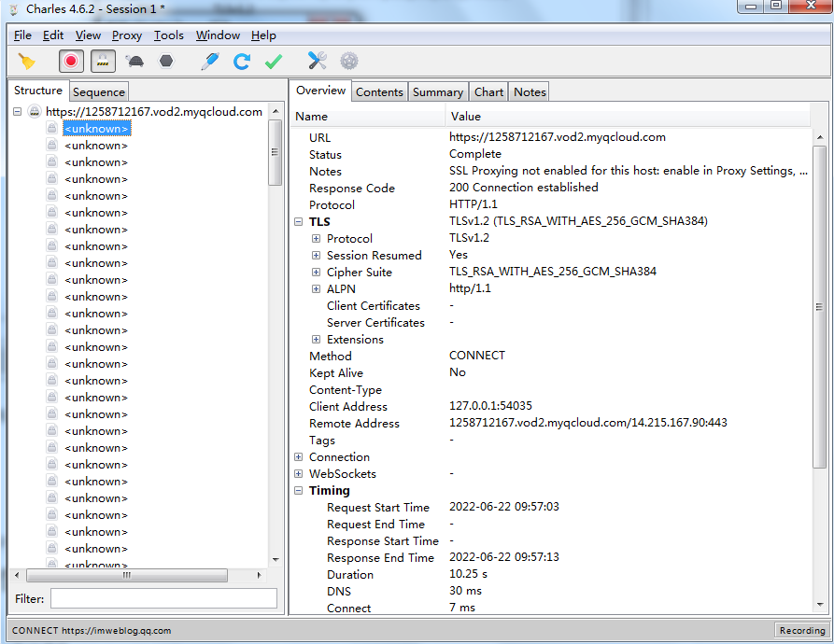The height and width of the screenshot is (644, 834).
Task: Open the Edit menu
Action: coord(53,35)
